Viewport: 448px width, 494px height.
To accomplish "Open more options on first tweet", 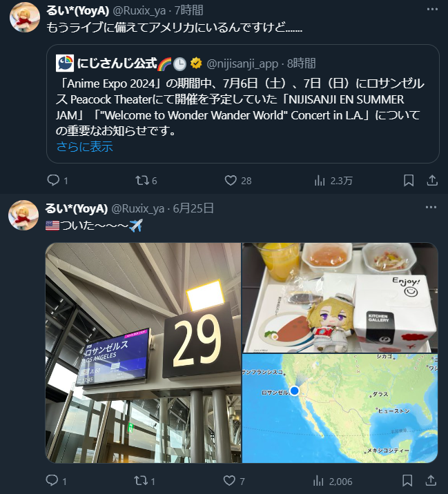I will click(432, 10).
